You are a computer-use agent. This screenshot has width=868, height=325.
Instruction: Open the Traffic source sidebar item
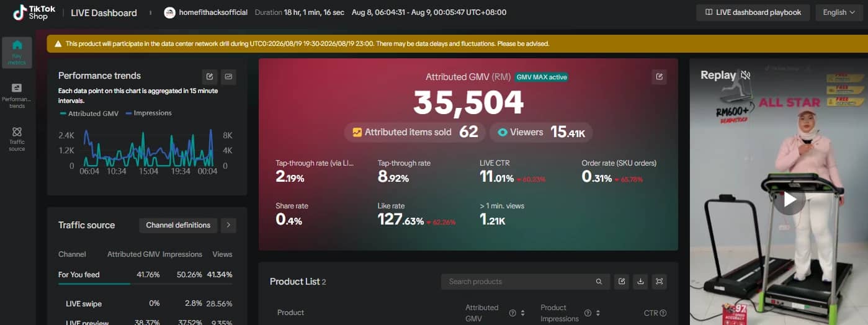coord(17,139)
